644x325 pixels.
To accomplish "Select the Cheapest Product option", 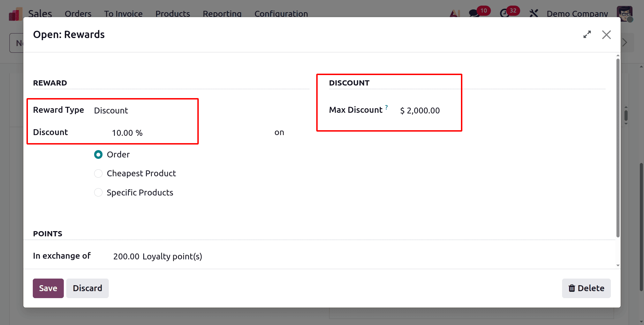I will pyautogui.click(x=98, y=173).
